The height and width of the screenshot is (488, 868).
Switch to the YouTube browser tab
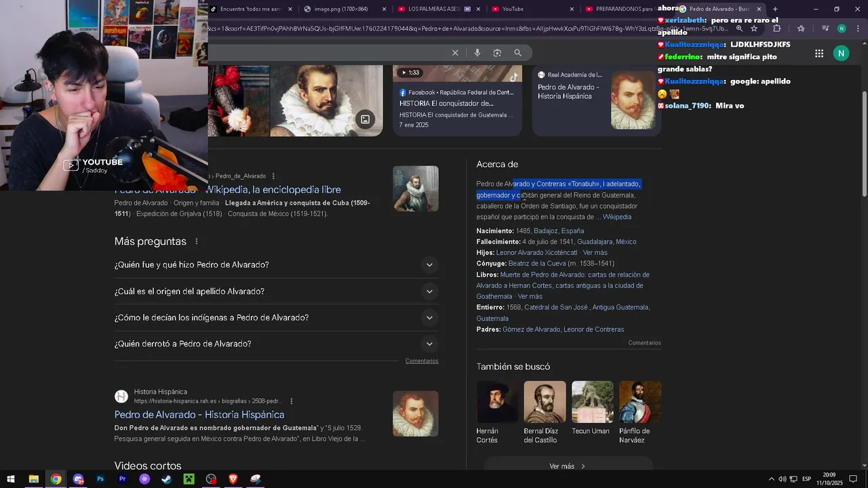[532, 9]
